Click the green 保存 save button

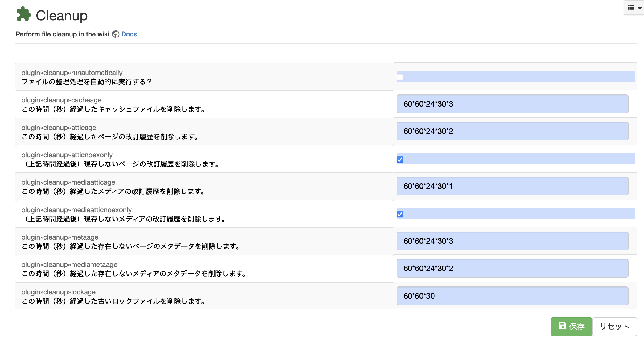tap(571, 327)
